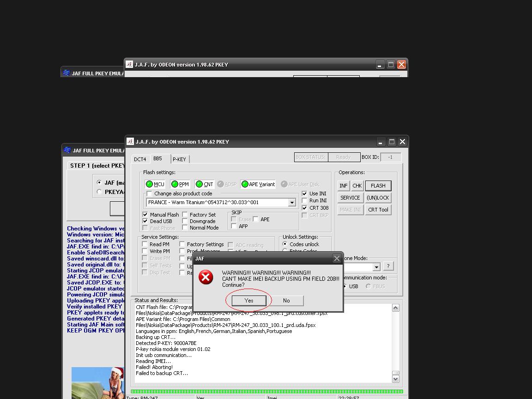Click the 22:28:57 status bar time
The width and height of the screenshot is (532, 399).
349,397
